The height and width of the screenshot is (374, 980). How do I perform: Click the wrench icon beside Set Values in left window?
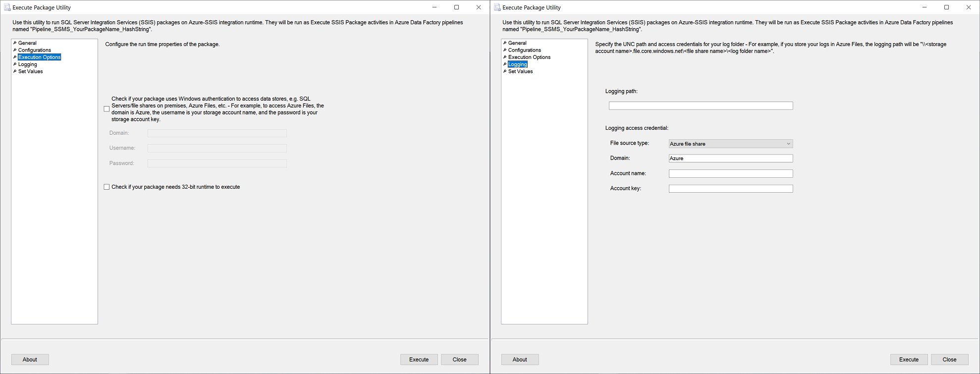15,71
